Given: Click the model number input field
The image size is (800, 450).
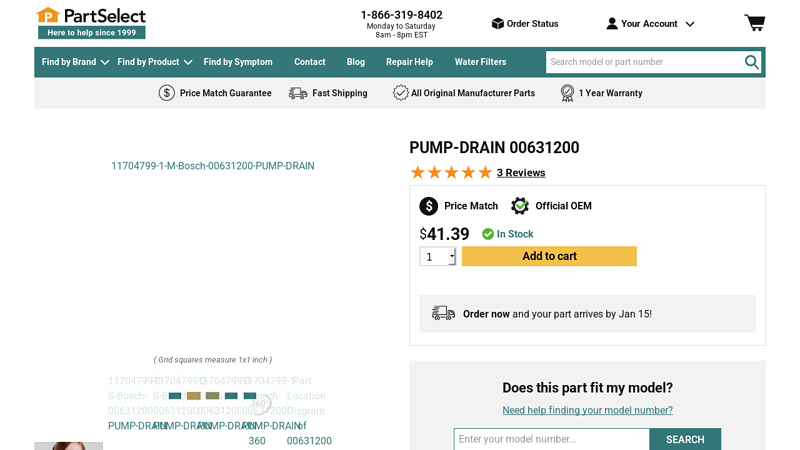Looking at the screenshot, I should tap(551, 439).
